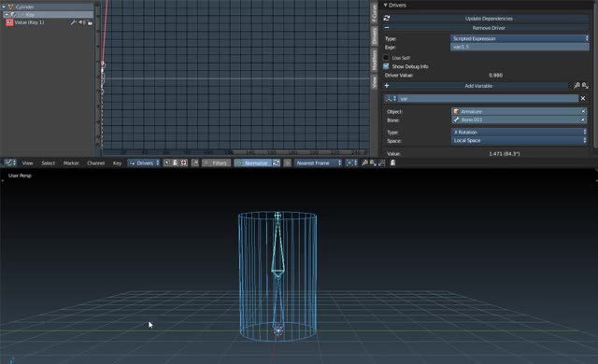Viewport: 598px width, 364px height.
Task: Open the Channel menu
Action: coord(95,163)
